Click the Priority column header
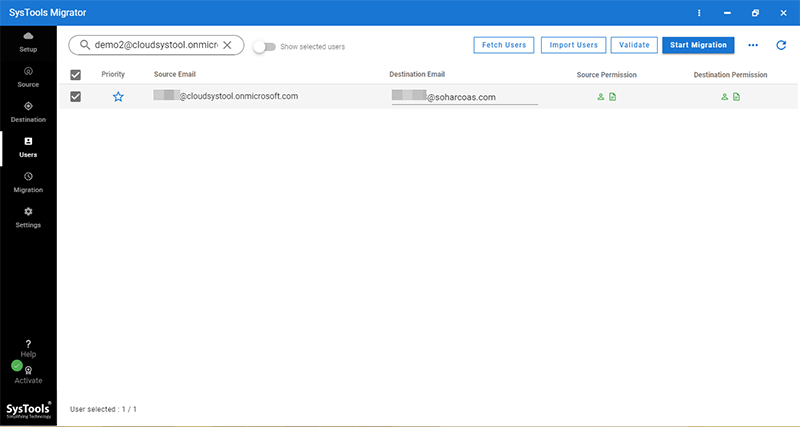Viewport: 800px width, 427px height. click(x=113, y=74)
